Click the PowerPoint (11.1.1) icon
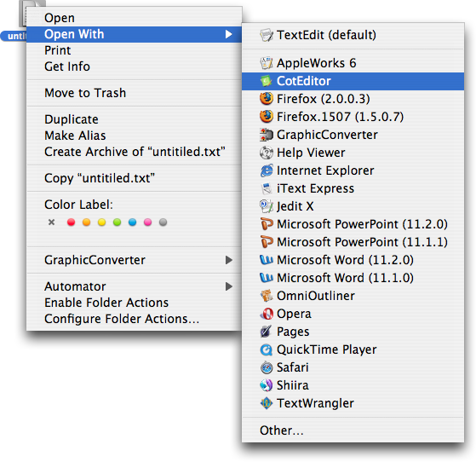This screenshot has width=476, height=462. click(x=267, y=242)
